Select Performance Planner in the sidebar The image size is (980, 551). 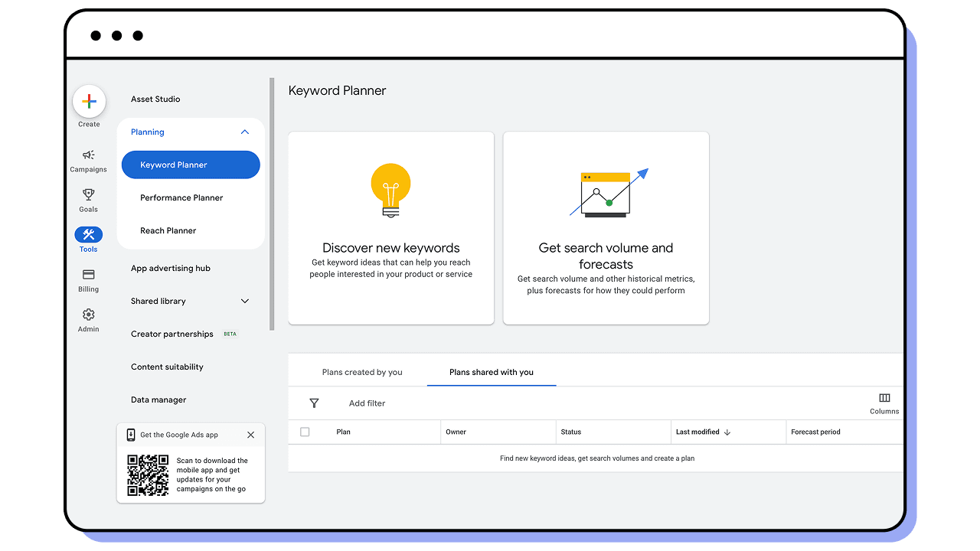click(181, 197)
